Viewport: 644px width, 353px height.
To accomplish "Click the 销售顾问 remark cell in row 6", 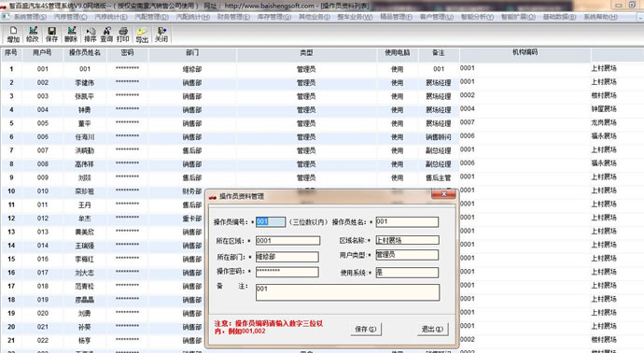I will (x=439, y=137).
